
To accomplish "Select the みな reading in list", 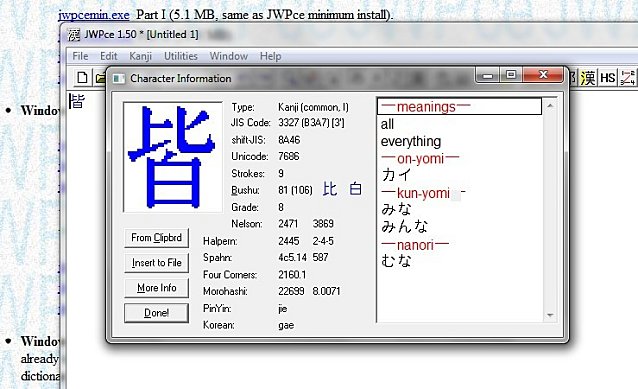I will pos(396,209).
